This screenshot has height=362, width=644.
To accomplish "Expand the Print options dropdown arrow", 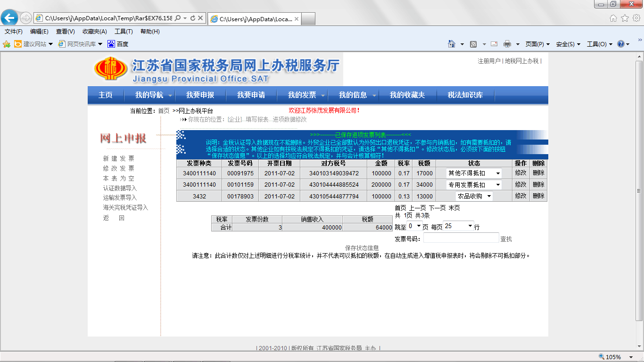I will [x=518, y=44].
